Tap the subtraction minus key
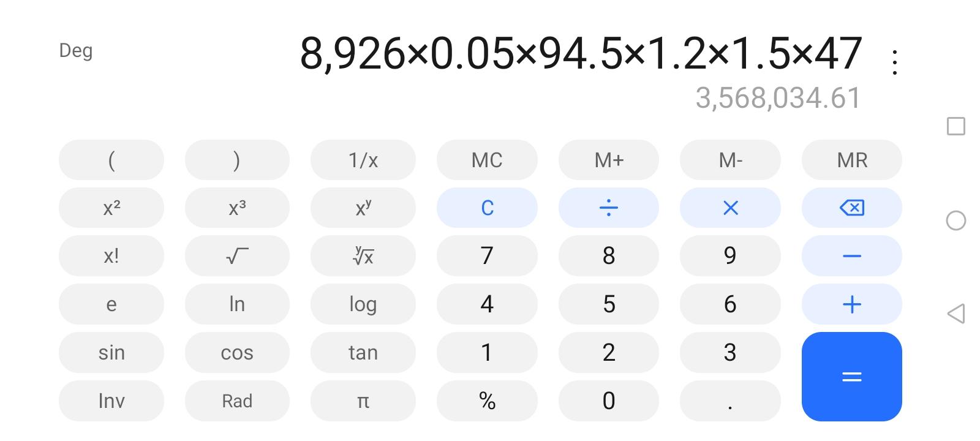The width and height of the screenshot is (980, 441). point(851,256)
